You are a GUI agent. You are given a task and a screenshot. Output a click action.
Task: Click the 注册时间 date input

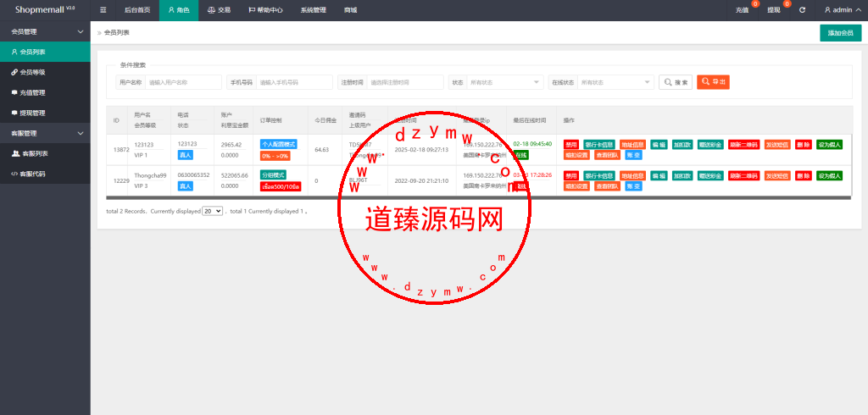[x=405, y=82]
